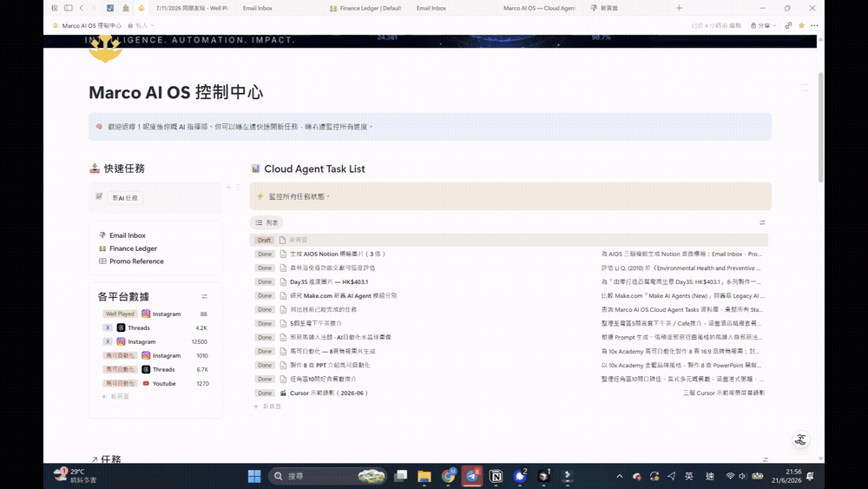868x489 pixels.
Task: Open the 私人 privacy dropdown
Action: [x=141, y=25]
